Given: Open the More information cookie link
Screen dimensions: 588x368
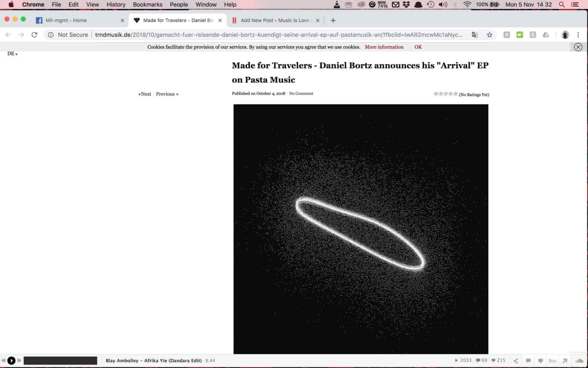Looking at the screenshot, I should [384, 47].
